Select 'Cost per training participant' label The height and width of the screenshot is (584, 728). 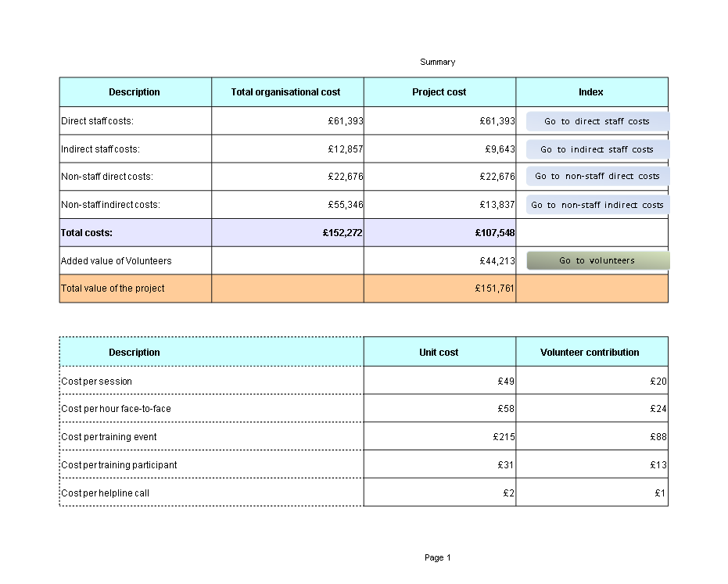pyautogui.click(x=212, y=464)
